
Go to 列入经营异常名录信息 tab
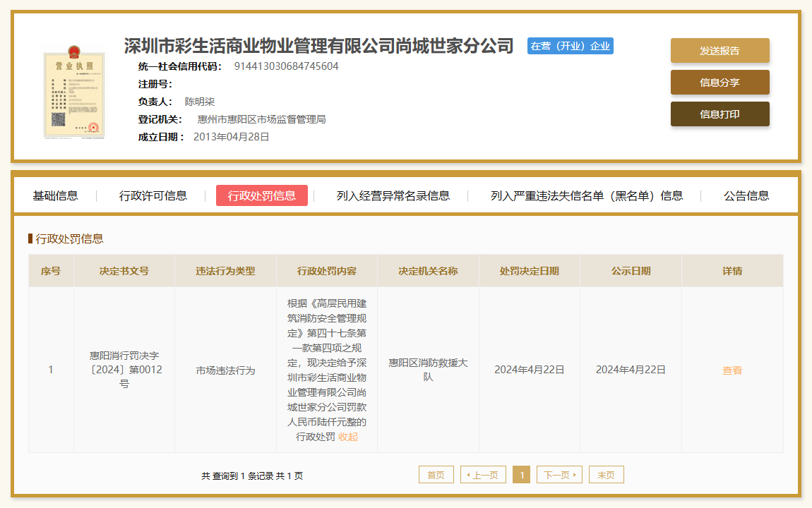click(x=393, y=195)
